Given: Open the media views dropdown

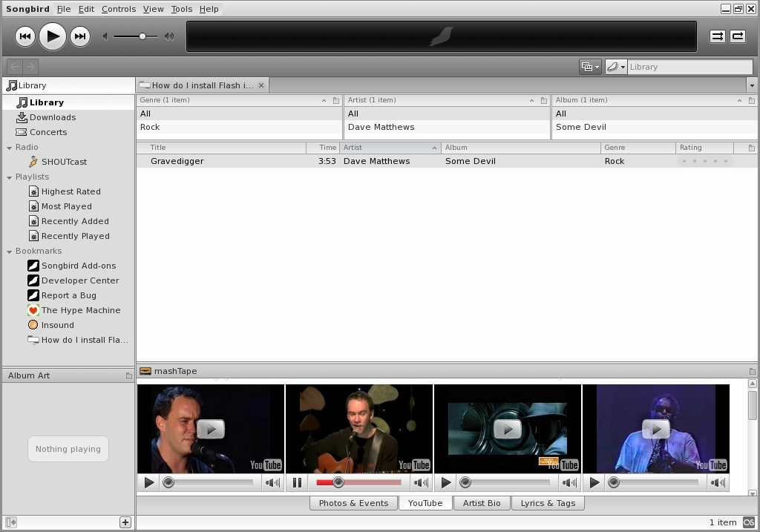Looking at the screenshot, I should 590,67.
